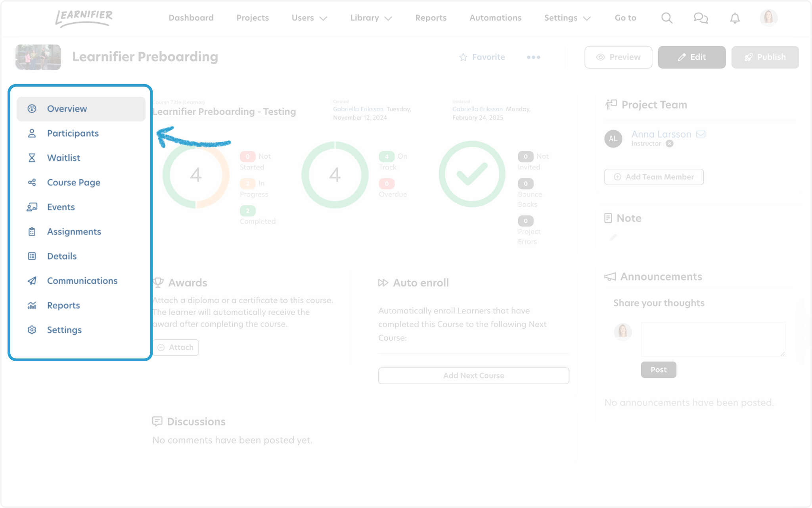Click the Favorite star icon
Image resolution: width=812 pixels, height=508 pixels.
click(x=463, y=57)
